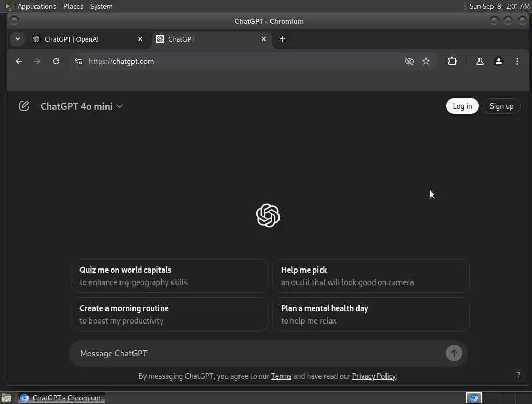
Task: Open the Terms link
Action: point(281,376)
